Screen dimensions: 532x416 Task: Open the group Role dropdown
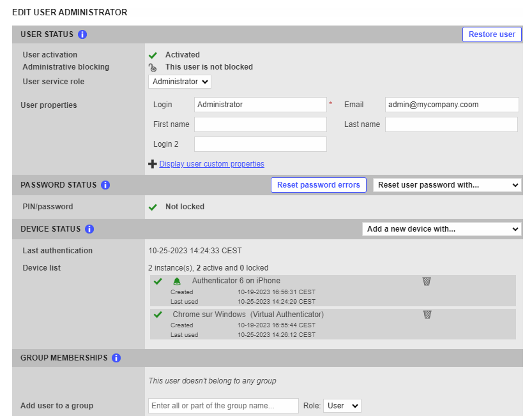(342, 406)
